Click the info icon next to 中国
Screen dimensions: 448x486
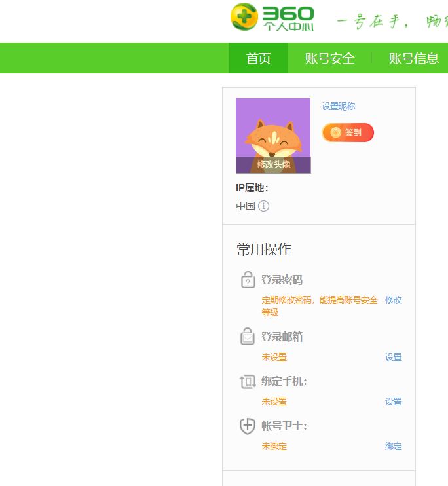click(x=263, y=206)
